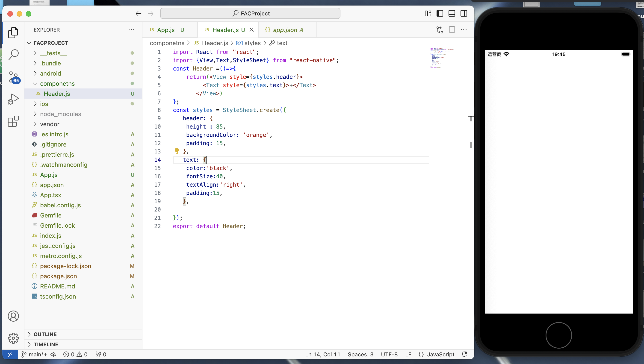
Task: Split the editor to the right
Action: (452, 30)
